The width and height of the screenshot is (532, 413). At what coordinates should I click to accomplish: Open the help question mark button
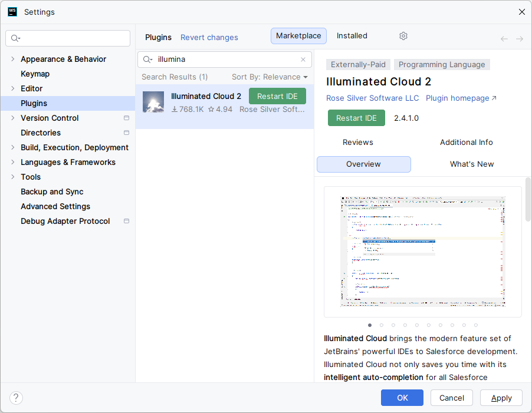point(16,398)
